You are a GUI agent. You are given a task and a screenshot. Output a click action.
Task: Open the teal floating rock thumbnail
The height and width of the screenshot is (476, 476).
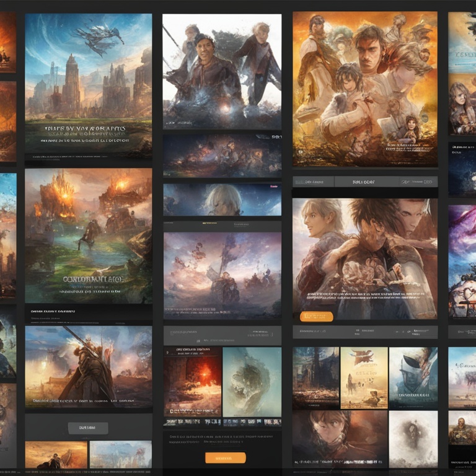pyautogui.click(x=252, y=382)
